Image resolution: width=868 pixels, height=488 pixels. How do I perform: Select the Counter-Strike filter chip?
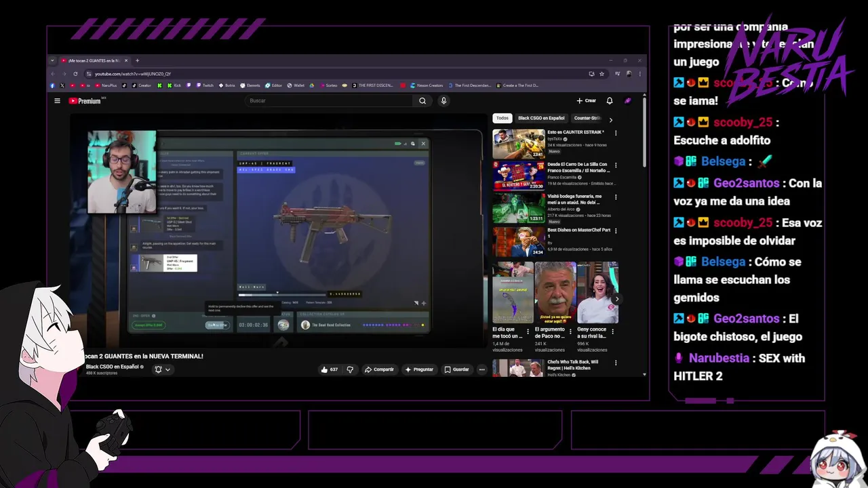click(x=587, y=118)
